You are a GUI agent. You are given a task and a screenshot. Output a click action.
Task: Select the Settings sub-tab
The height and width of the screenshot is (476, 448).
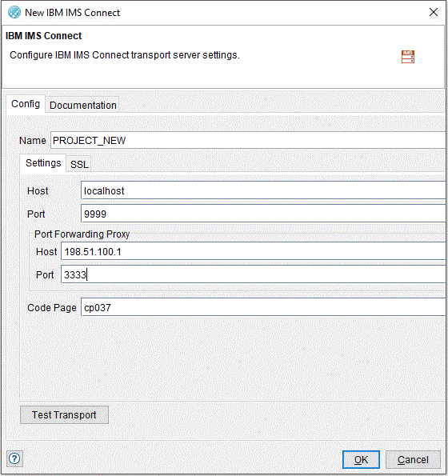point(43,163)
